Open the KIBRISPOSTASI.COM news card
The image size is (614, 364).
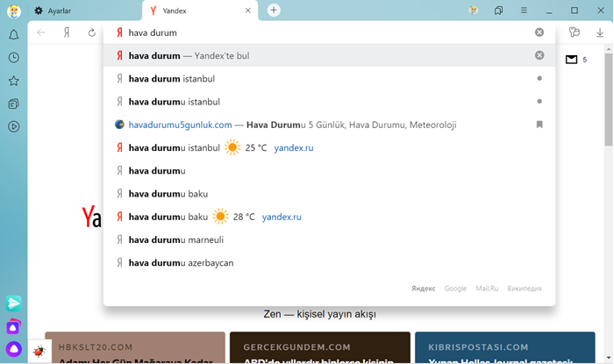pos(505,347)
